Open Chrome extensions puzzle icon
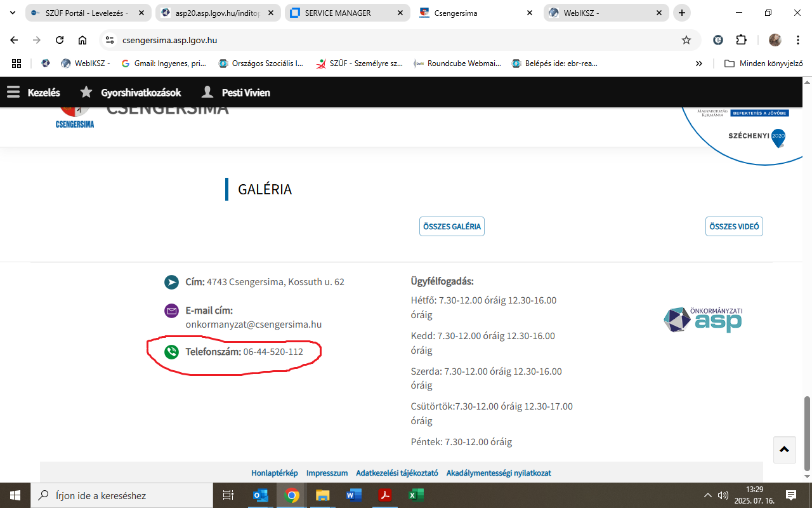Screen dimensions: 812x508 [741, 40]
